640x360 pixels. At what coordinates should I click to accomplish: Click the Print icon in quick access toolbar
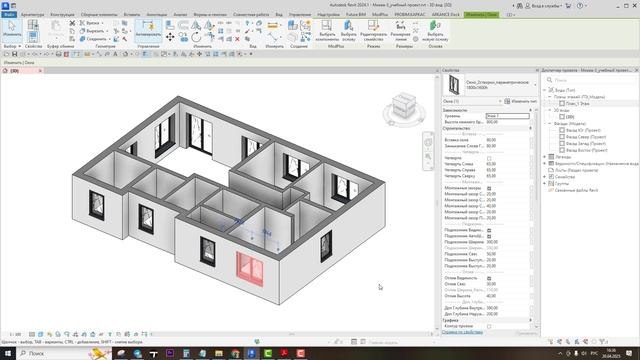click(x=58, y=54)
